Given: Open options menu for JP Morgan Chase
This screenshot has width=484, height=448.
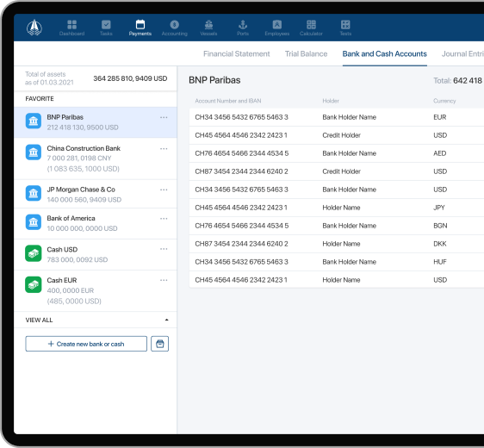Looking at the screenshot, I should pos(164,190).
